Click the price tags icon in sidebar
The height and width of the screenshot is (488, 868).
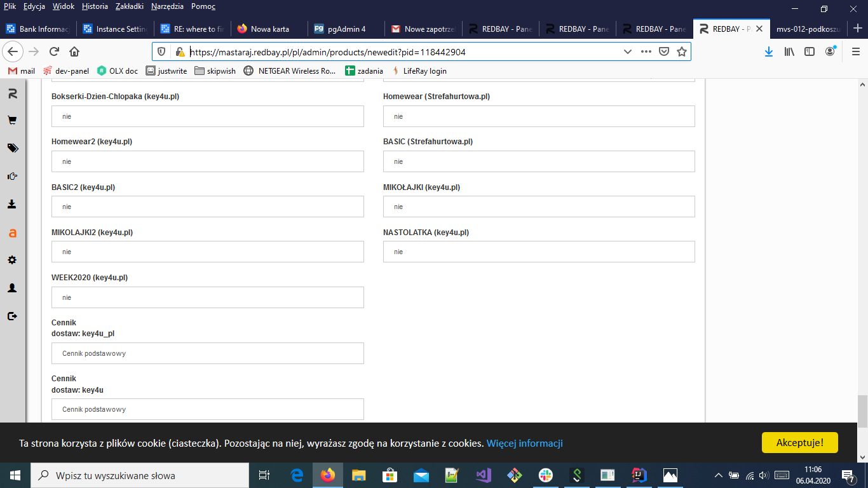[x=12, y=148]
